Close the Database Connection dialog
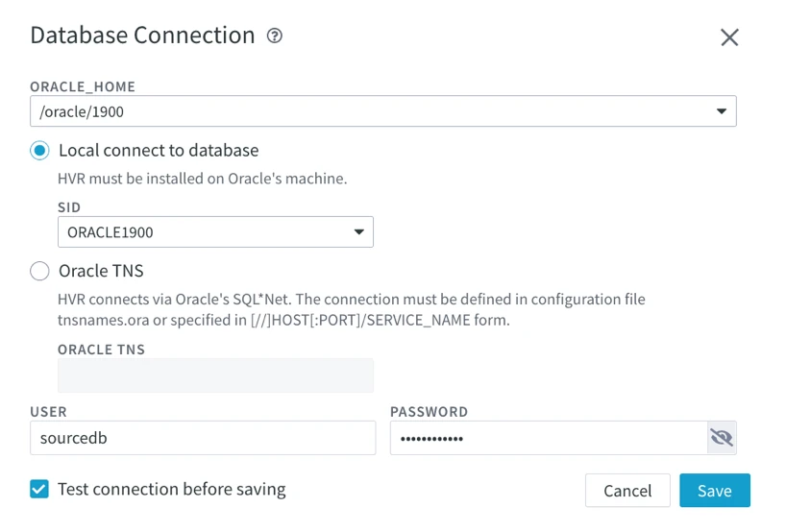Image resolution: width=786 pixels, height=532 pixels. click(x=729, y=37)
